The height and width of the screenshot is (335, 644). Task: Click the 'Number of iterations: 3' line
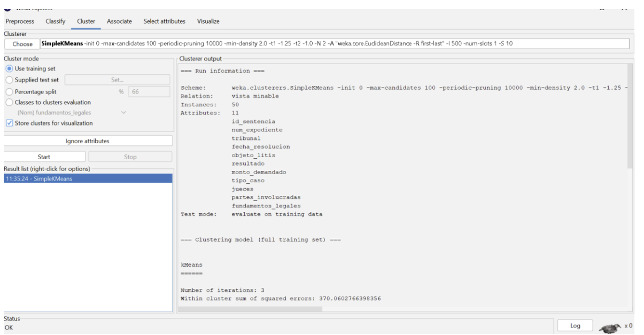223,290
